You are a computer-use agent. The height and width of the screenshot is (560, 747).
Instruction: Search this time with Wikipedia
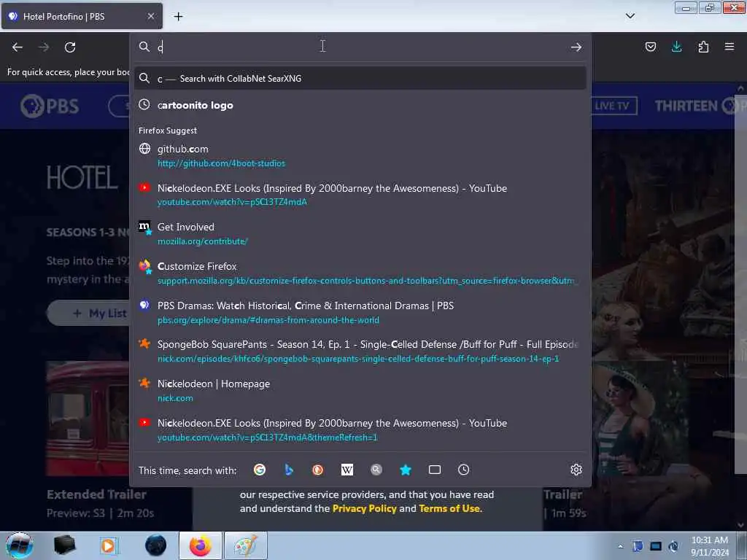point(347,470)
